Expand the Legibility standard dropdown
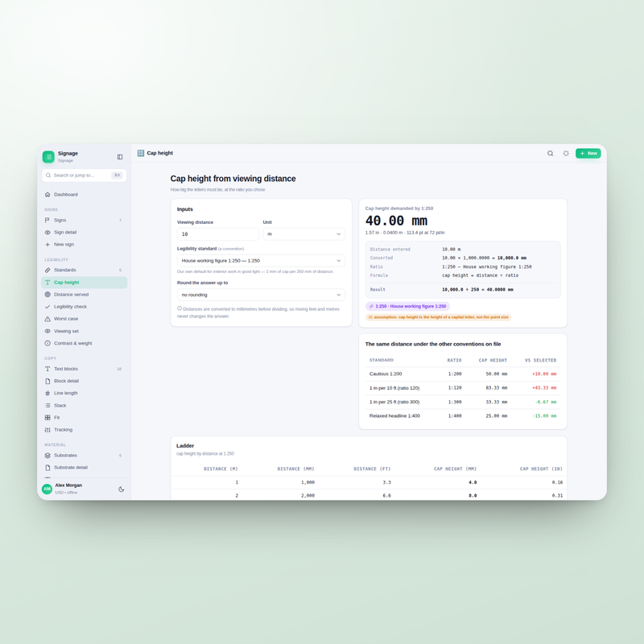644x644 pixels. click(261, 261)
